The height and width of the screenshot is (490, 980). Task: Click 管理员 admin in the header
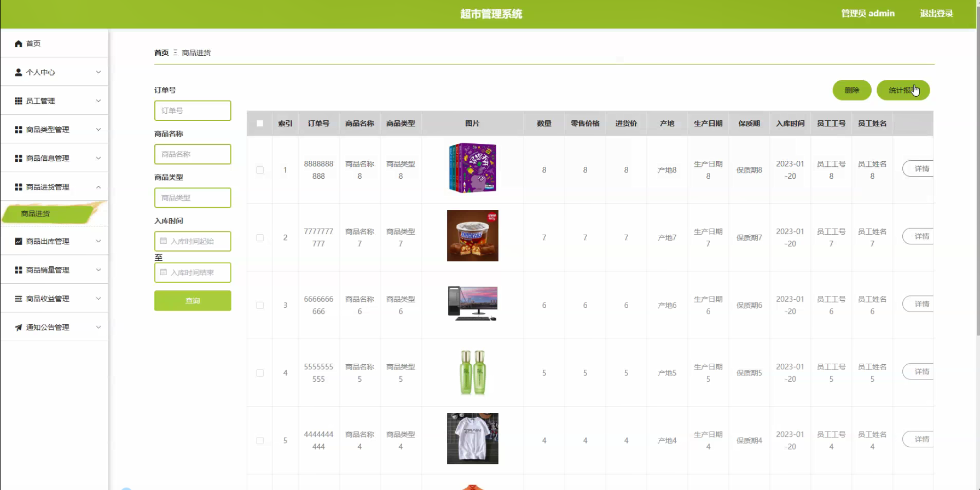pyautogui.click(x=868, y=14)
